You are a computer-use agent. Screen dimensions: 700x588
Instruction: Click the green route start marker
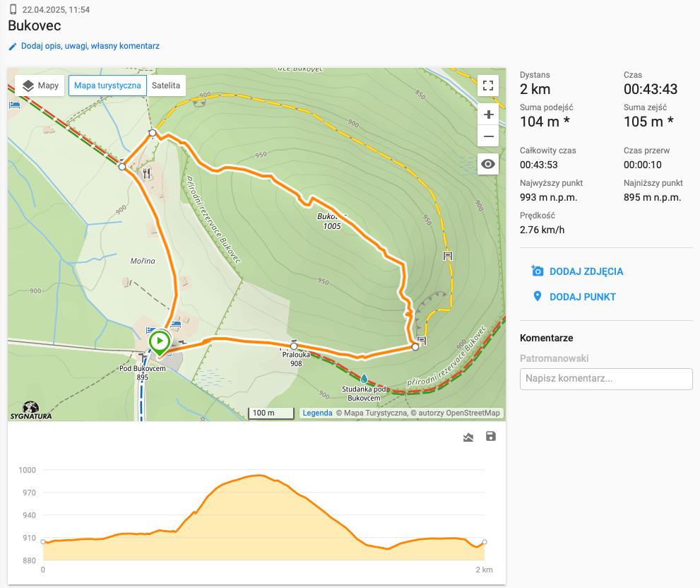point(160,343)
